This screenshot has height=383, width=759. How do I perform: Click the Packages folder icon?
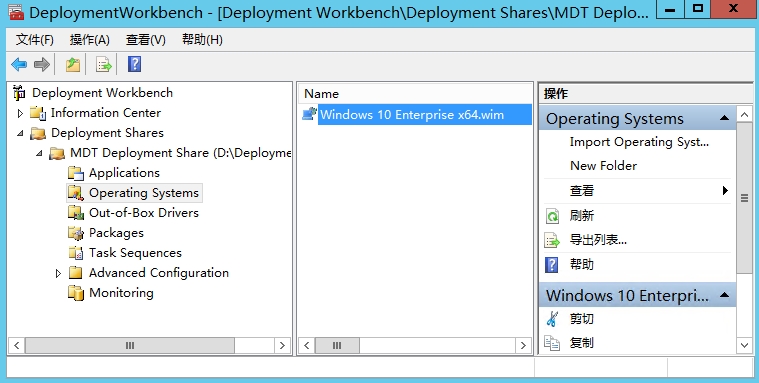coord(76,233)
